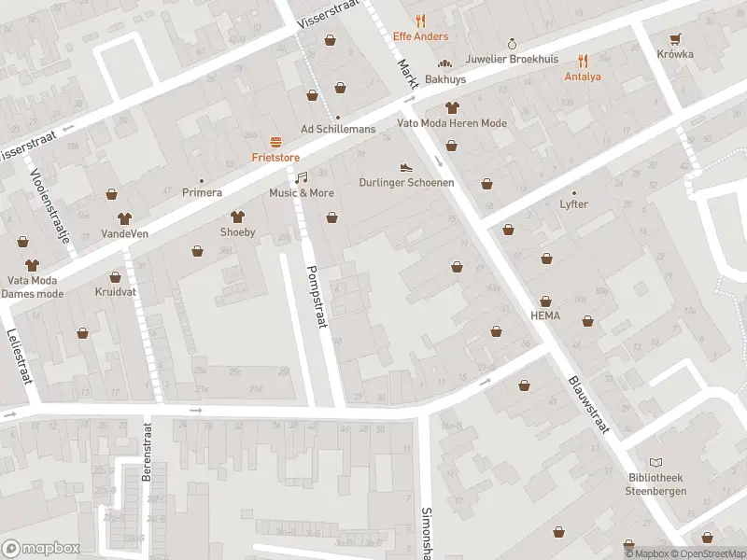Select the Juwelier Broekhuis ring icon
Screen dimensions: 747x560
click(512, 44)
